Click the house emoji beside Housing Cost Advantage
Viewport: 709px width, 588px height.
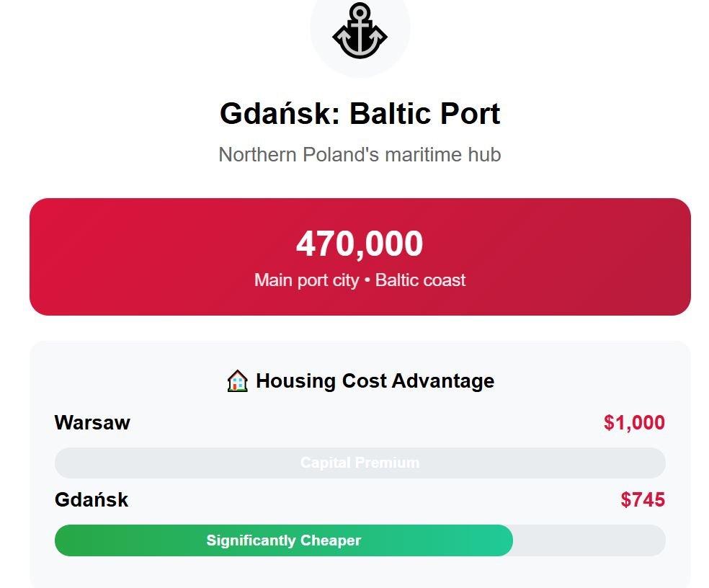[237, 380]
